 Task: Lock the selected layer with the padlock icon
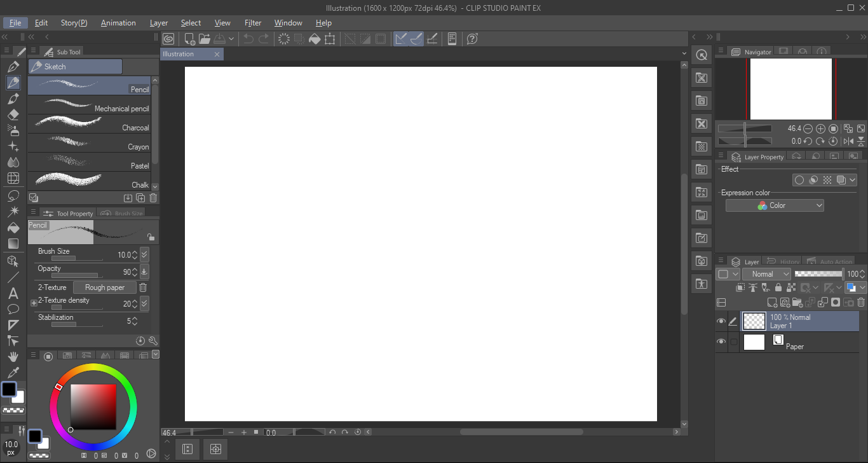coord(778,287)
